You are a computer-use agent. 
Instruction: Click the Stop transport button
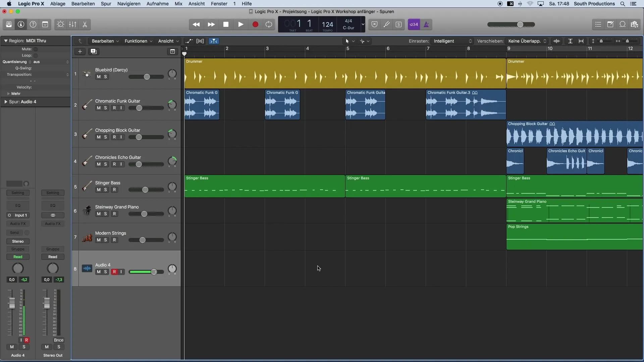[x=226, y=24]
